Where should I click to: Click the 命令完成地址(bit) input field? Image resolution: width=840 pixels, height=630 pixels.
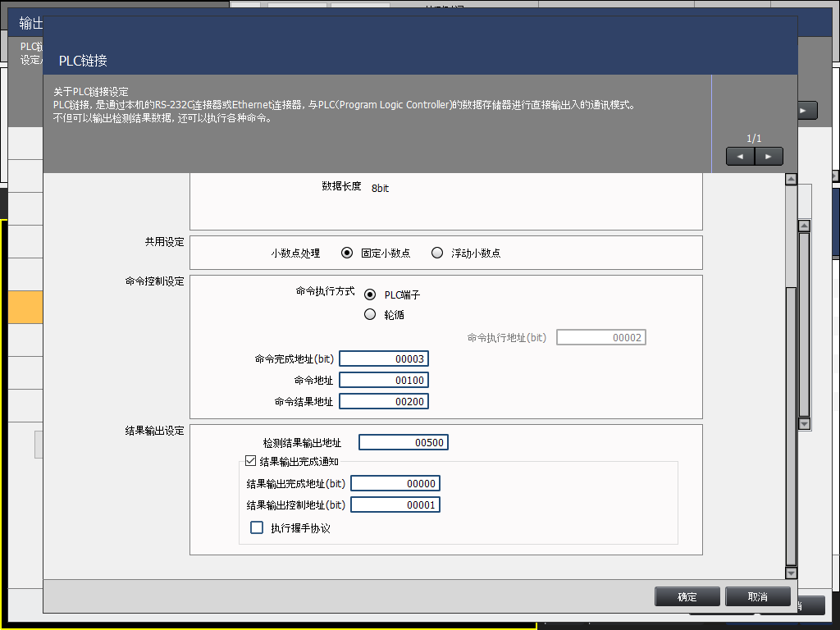[384, 358]
